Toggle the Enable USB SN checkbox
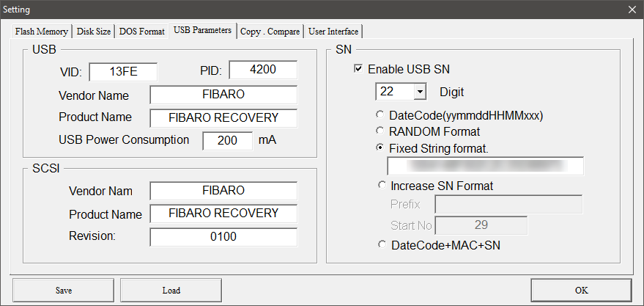 point(358,69)
